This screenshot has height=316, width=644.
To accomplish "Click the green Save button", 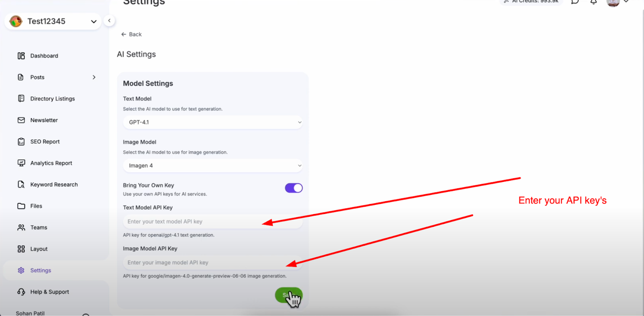I will (288, 295).
